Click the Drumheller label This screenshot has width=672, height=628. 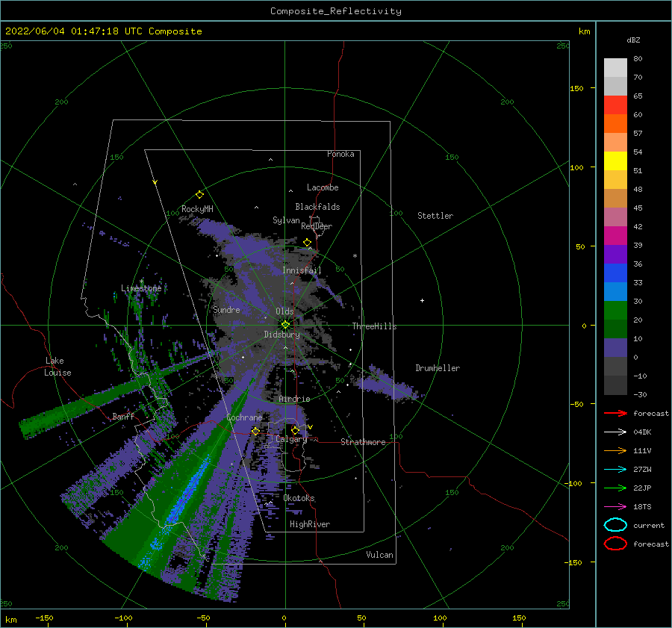(438, 368)
